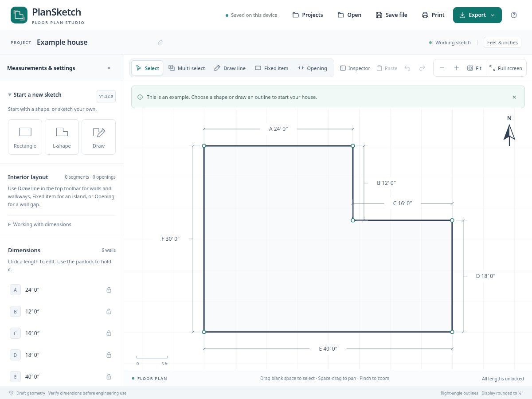This screenshot has height=399, width=532.
Task: Dismiss the example info banner
Action: 514,97
